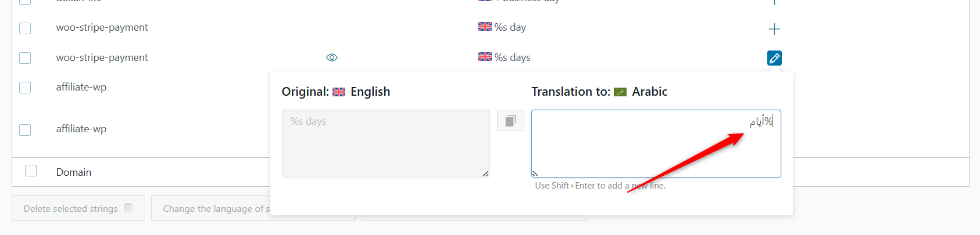Check box for first affiliate-wp row

click(25, 88)
